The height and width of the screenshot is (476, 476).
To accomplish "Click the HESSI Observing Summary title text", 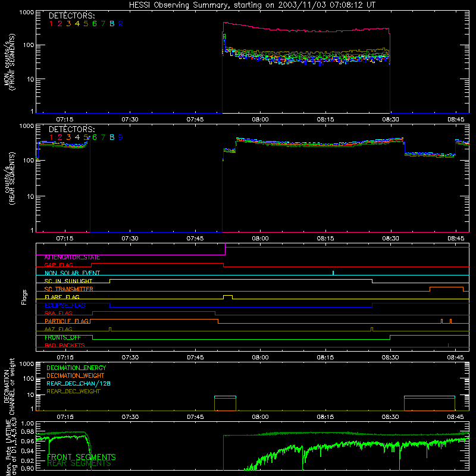I will (x=252, y=5).
